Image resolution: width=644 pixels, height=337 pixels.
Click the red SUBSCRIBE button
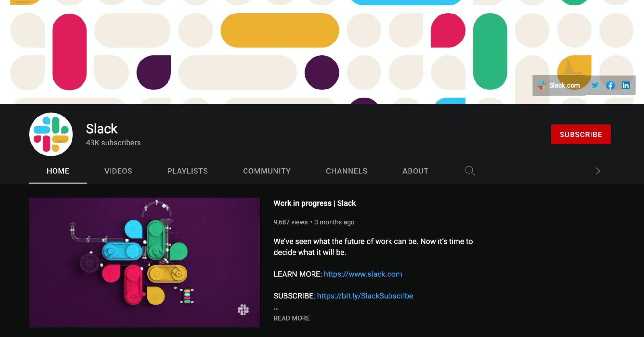(581, 134)
